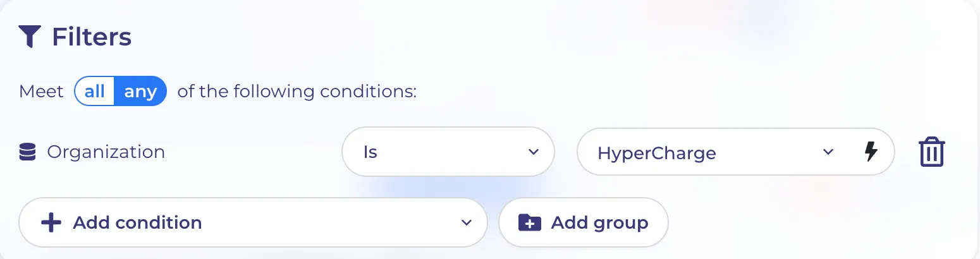
Task: Switch the match mode to "any"
Action: pyautogui.click(x=140, y=92)
